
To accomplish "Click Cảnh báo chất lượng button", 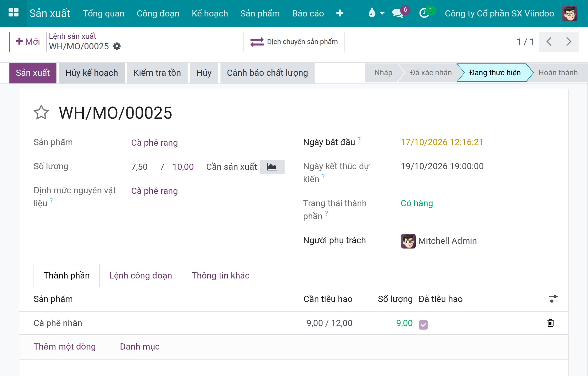I will [267, 73].
